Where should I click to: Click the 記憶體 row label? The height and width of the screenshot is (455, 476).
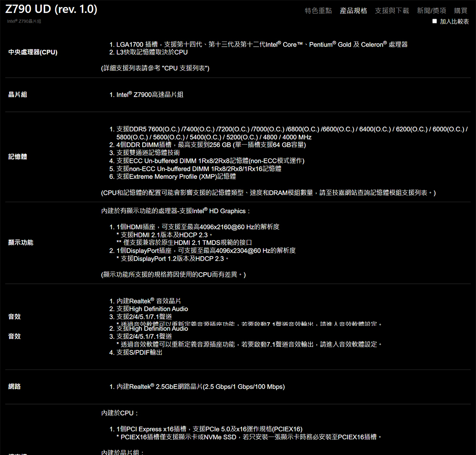18,157
